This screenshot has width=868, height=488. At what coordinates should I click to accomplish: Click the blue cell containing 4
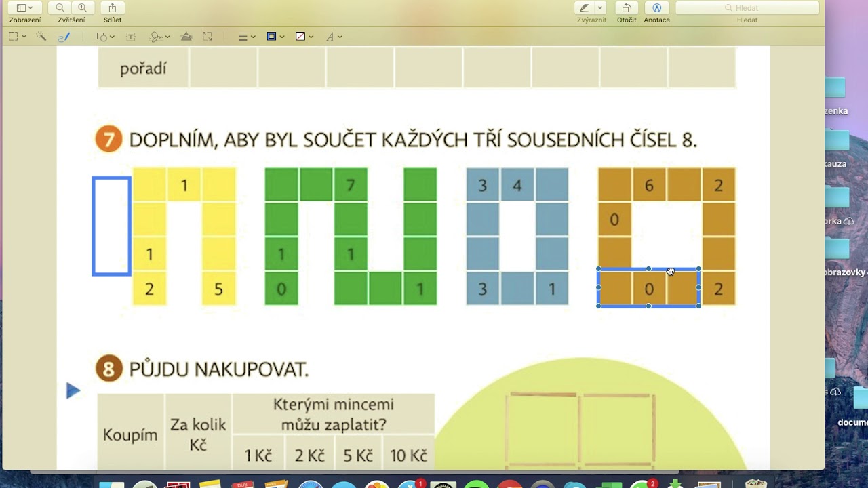(517, 185)
